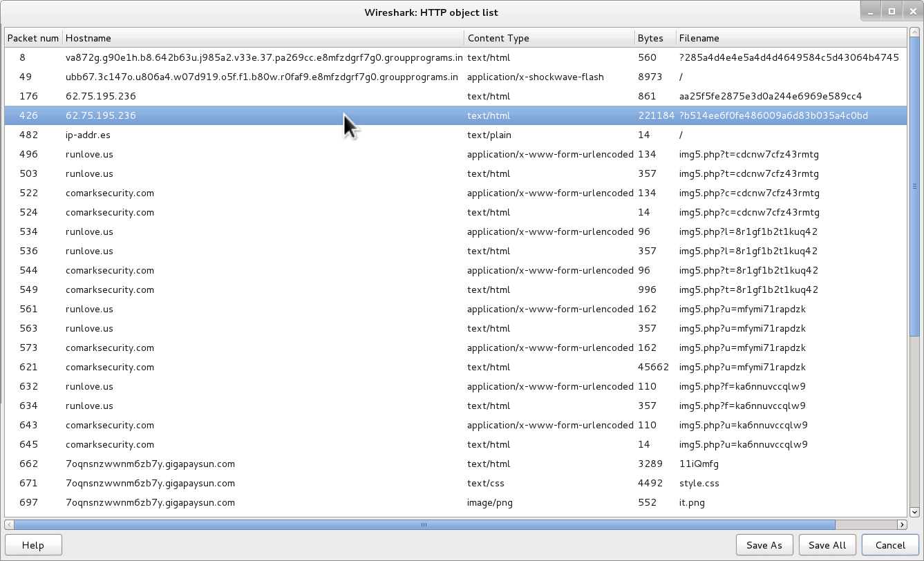The height and width of the screenshot is (561, 924).
Task: Click the Help button
Action: pos(33,544)
